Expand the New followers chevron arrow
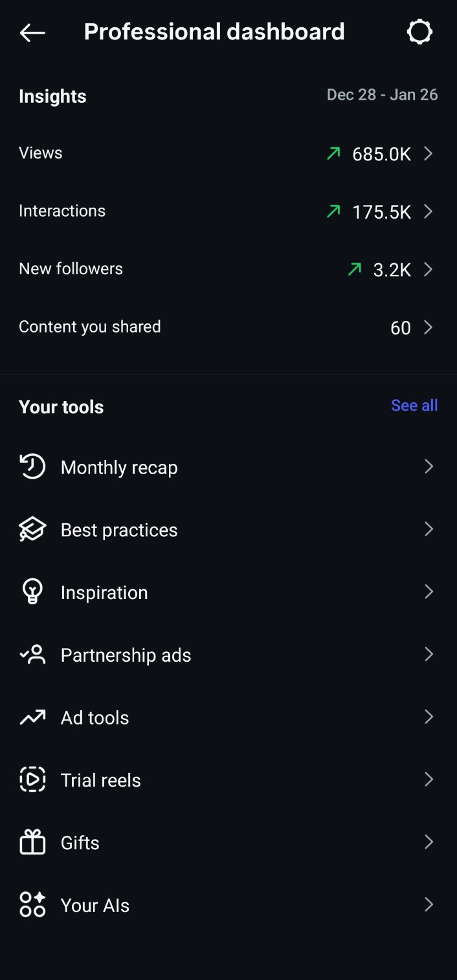 tap(428, 269)
